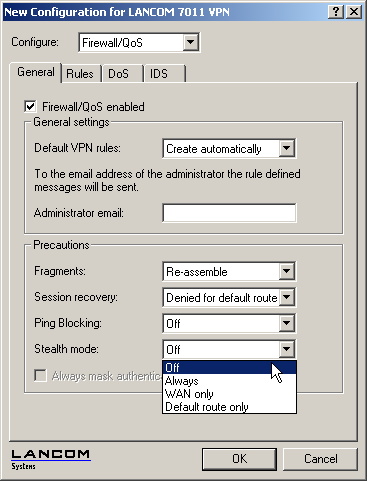The width and height of the screenshot is (367, 481).
Task: Collapse the Stealth mode dropdown arrow
Action: coord(286,349)
